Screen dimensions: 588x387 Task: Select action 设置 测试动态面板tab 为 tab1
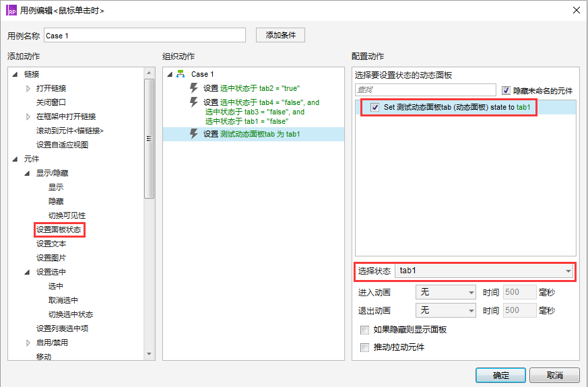coord(253,134)
